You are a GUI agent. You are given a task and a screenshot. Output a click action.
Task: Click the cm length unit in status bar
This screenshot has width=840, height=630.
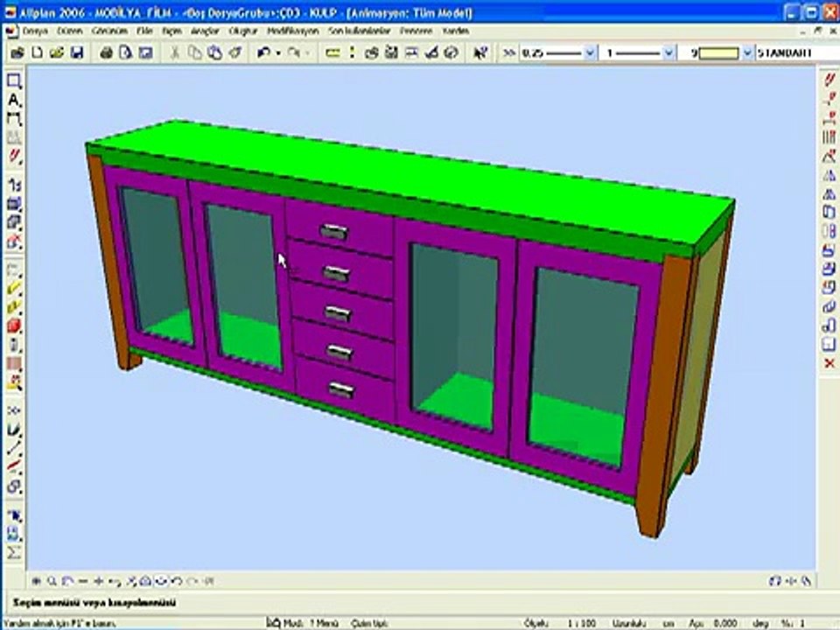point(668,623)
